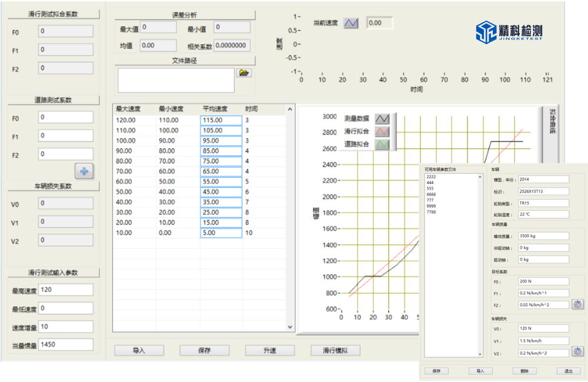The height and width of the screenshot is (382, 588).
Task: Click the 最高速度 input field
Action: (65, 290)
